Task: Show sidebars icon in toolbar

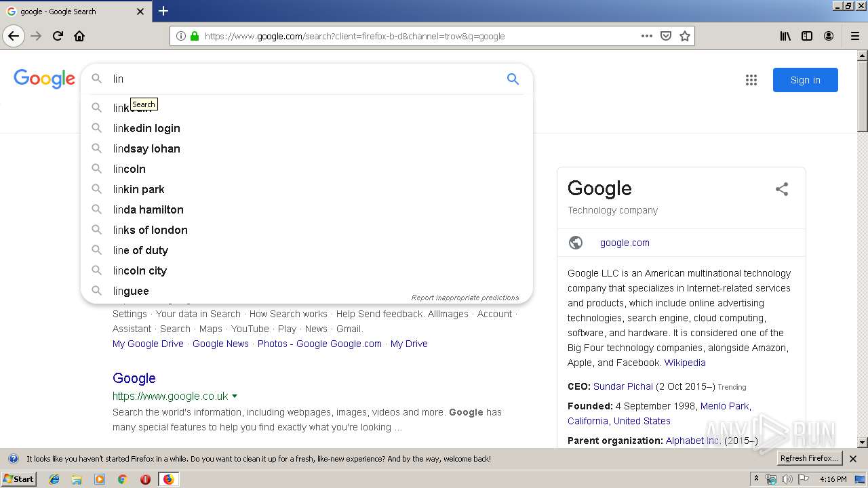Action: (807, 36)
